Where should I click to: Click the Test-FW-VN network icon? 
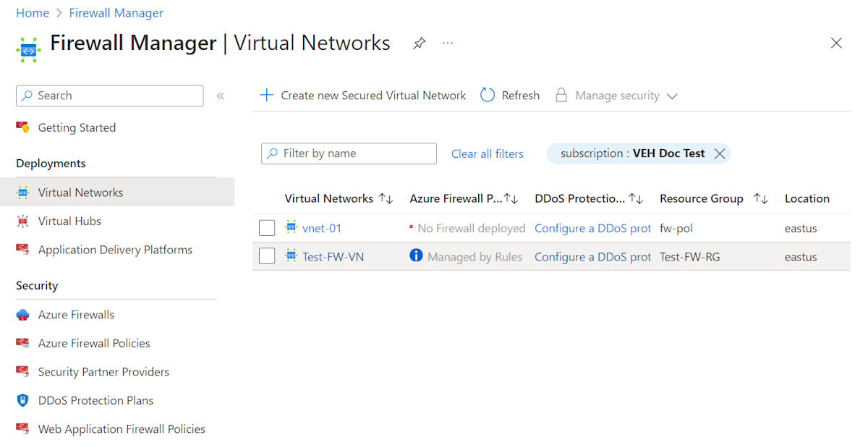click(x=292, y=255)
